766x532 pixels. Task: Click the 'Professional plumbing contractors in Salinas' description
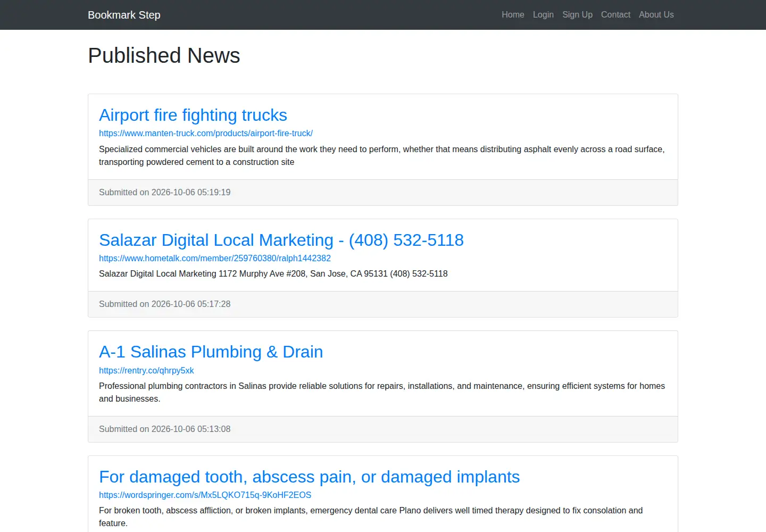tap(382, 393)
